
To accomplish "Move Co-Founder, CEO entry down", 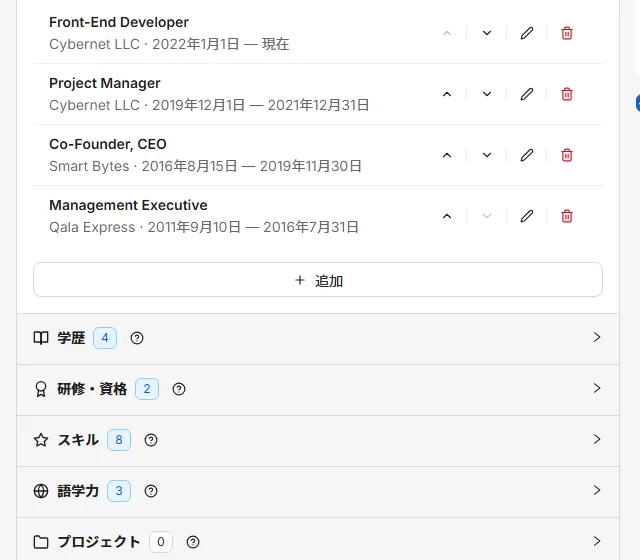I will tap(487, 155).
